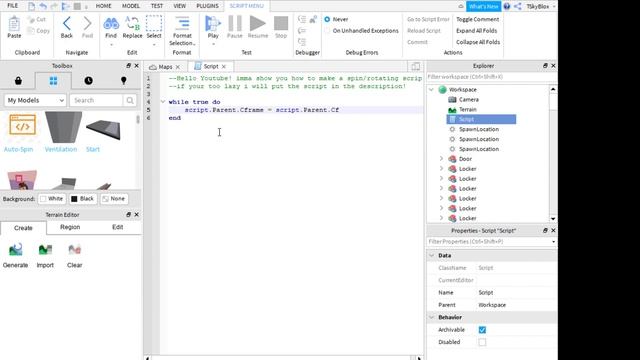Start the Play test icon
Image resolution: width=640 pixels, height=360 pixels.
213,23
